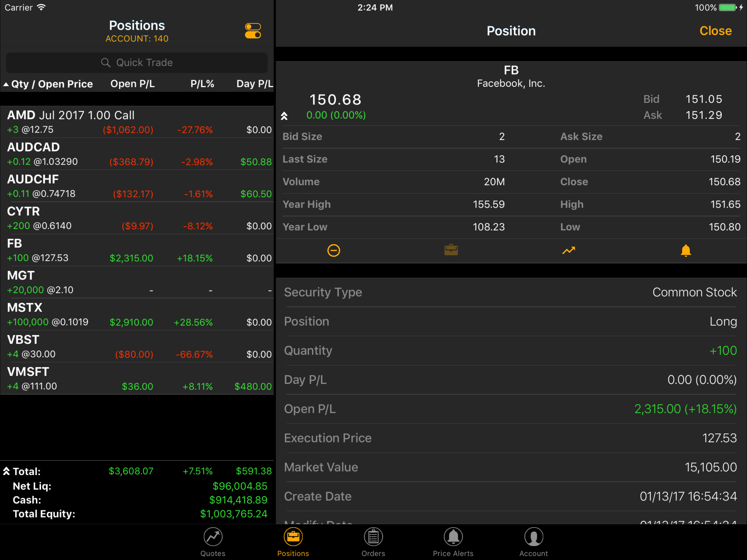Screen dimensions: 747x560
Task: Click the Total Equity value $1,003,765.24
Action: 234,514
